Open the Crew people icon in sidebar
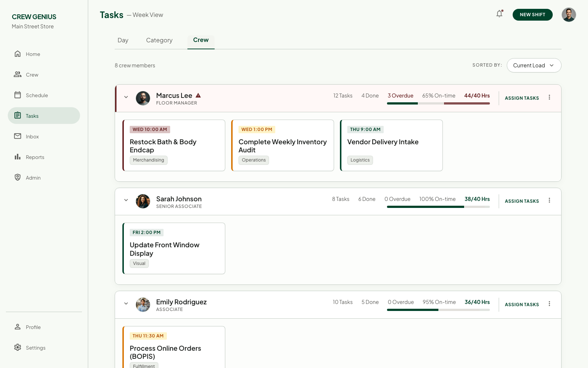Viewport: 588px width, 368px height. point(18,74)
